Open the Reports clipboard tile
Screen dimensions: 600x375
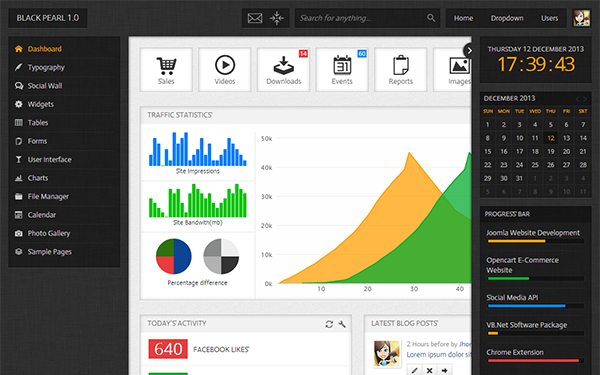[401, 70]
